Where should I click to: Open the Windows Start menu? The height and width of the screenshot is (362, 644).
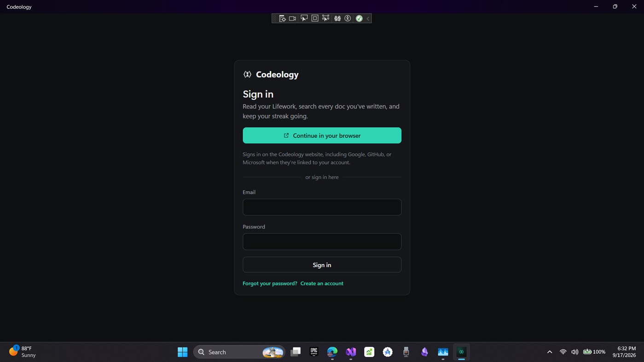pos(182,352)
